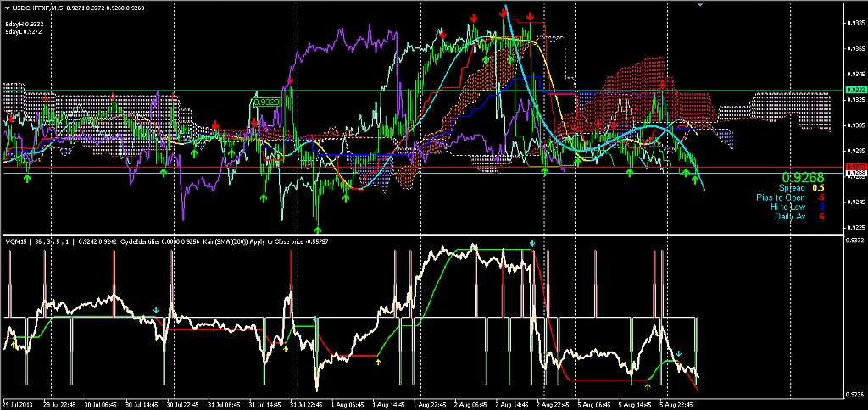
Task: Click the Spread value label
Action: 791,188
